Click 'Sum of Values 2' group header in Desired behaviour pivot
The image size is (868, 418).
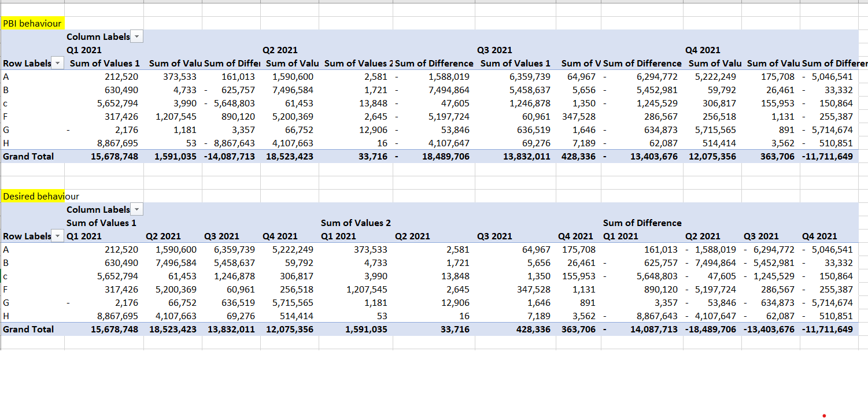pos(356,223)
